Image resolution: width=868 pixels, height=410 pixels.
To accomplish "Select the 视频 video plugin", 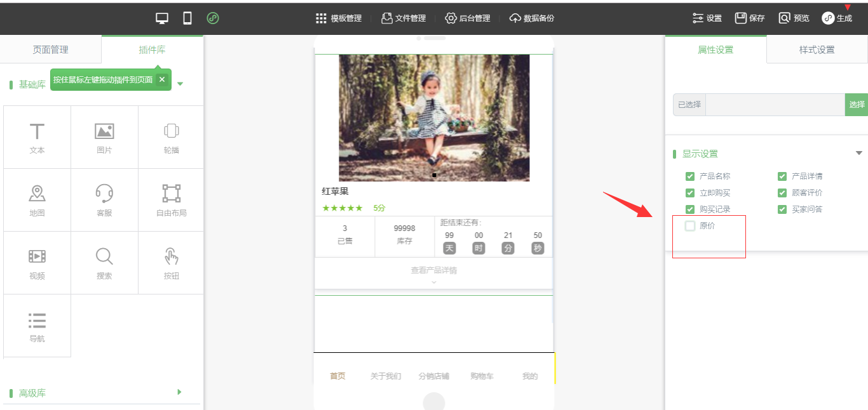I will 37,263.
